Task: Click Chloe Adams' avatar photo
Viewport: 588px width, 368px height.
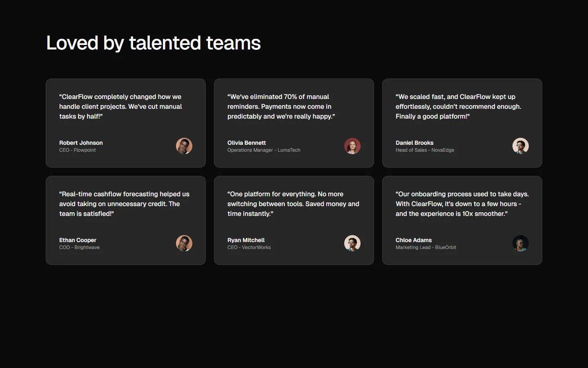Action: pos(521,243)
